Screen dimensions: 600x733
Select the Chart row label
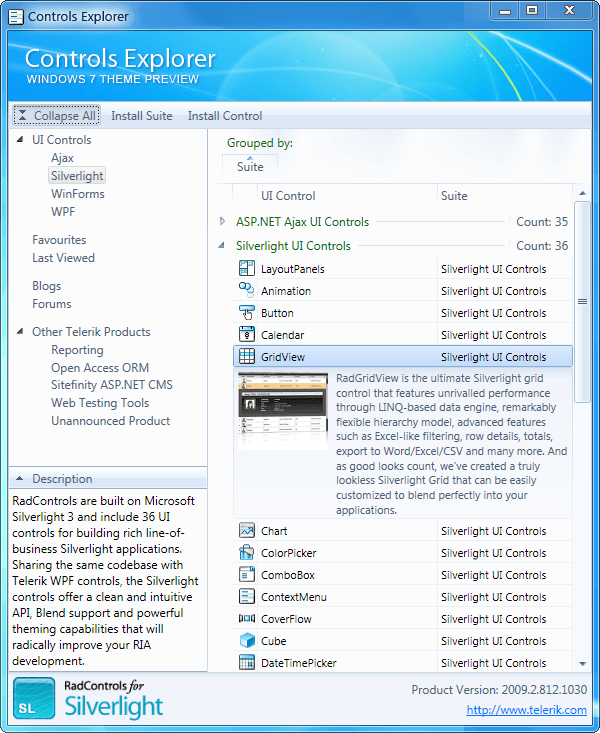pos(274,531)
